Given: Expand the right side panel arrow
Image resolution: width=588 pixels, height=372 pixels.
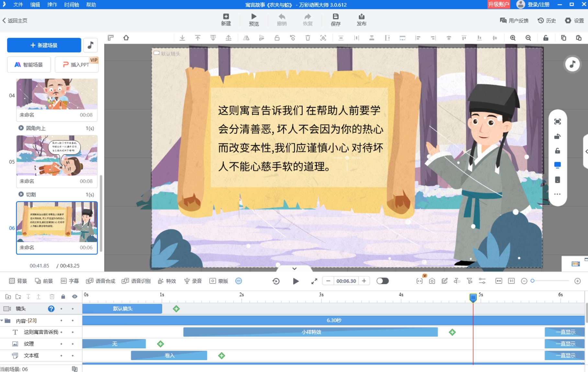Looking at the screenshot, I should pos(586,151).
